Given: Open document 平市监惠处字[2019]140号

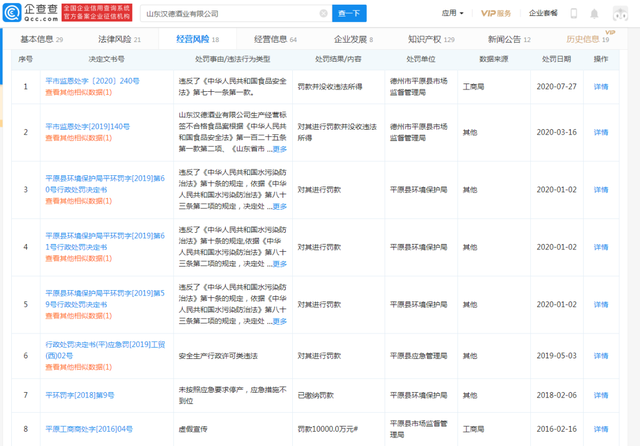Looking at the screenshot, I should pyautogui.click(x=87, y=126).
